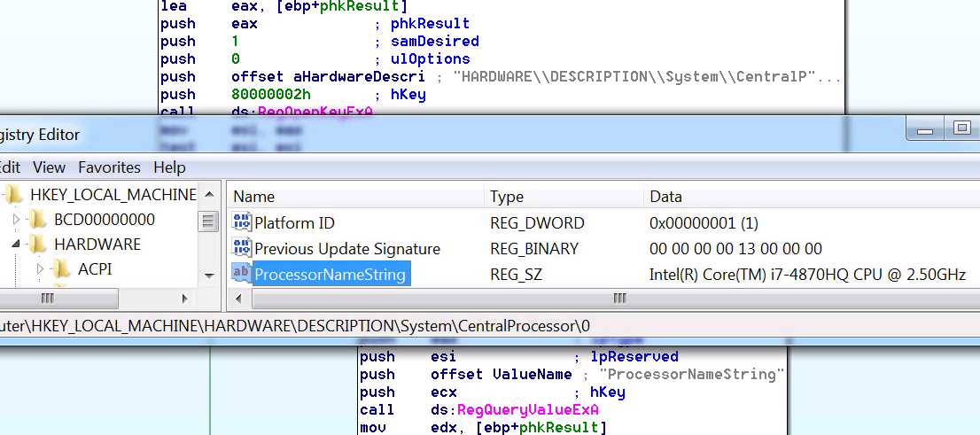
Task: Click the Intel(R) Core(TM) i7-4870HQ data cell
Action: (807, 274)
